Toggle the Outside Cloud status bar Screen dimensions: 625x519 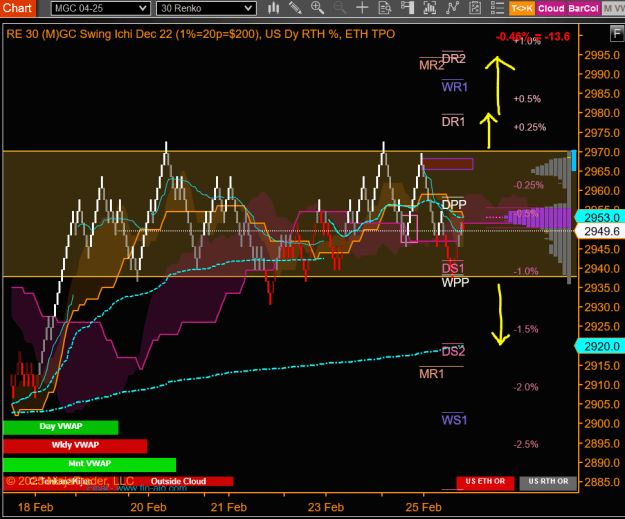(x=178, y=481)
